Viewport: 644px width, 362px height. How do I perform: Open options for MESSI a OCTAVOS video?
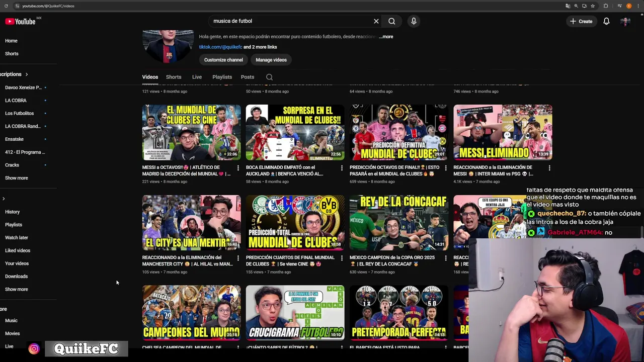(238, 168)
